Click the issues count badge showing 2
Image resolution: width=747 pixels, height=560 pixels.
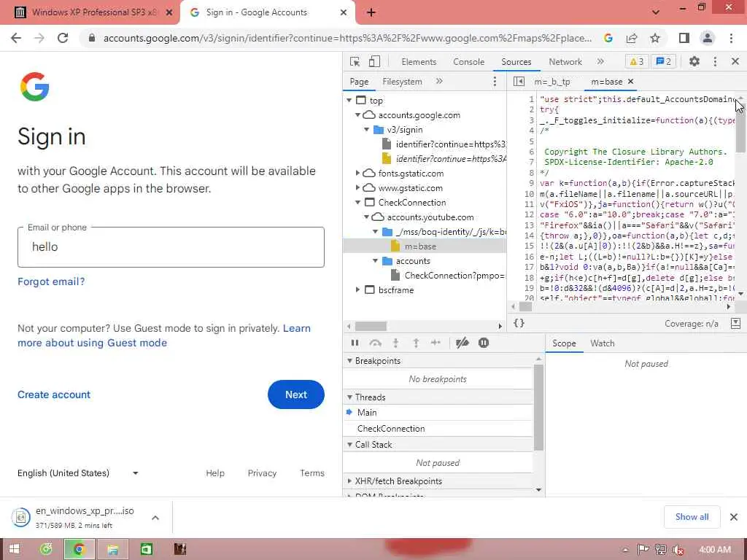pyautogui.click(x=664, y=61)
